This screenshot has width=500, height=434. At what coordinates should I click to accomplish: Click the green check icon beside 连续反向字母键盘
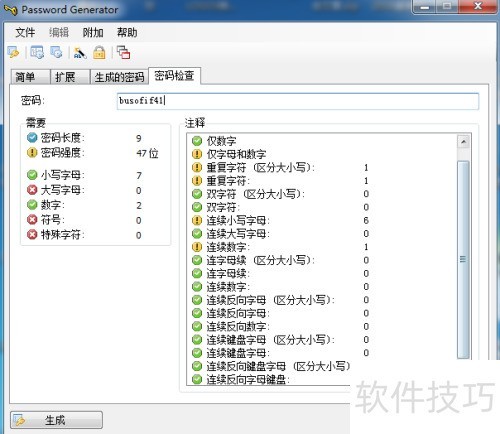[197, 379]
